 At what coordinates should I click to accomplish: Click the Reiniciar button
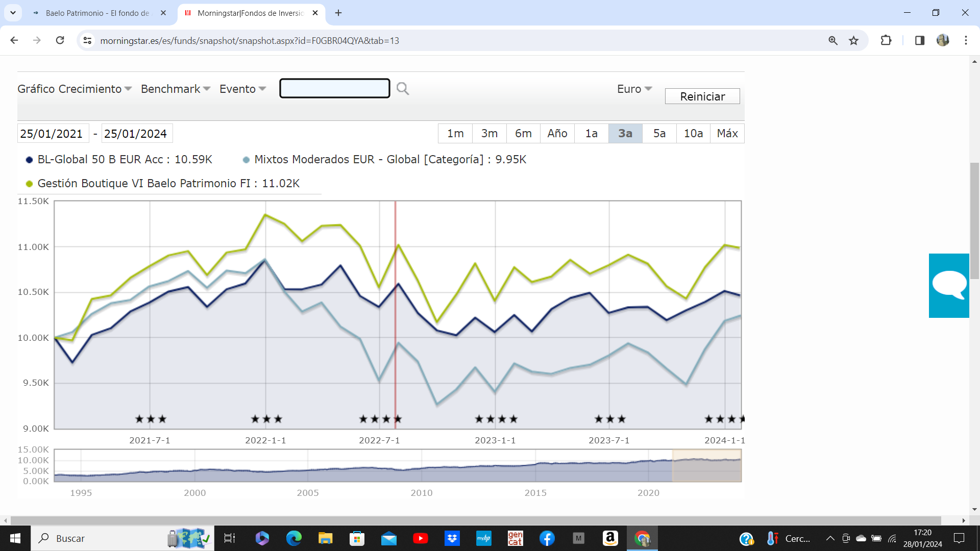pyautogui.click(x=702, y=96)
